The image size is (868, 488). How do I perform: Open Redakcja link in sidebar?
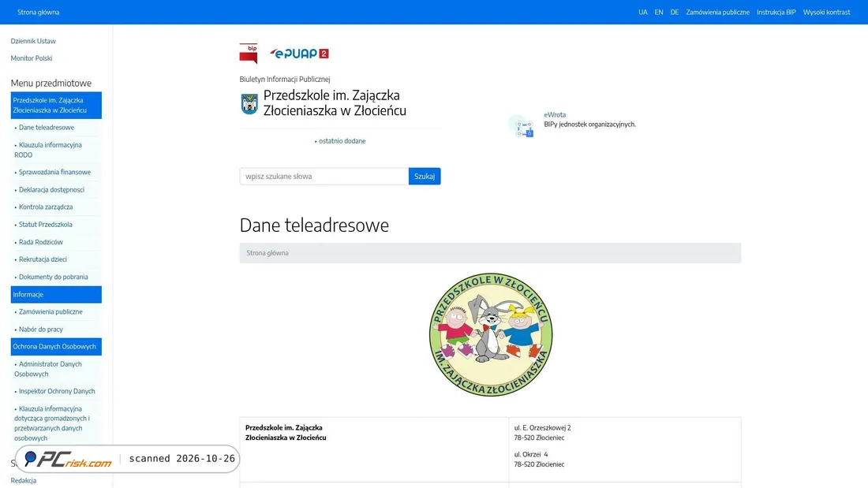tap(23, 481)
